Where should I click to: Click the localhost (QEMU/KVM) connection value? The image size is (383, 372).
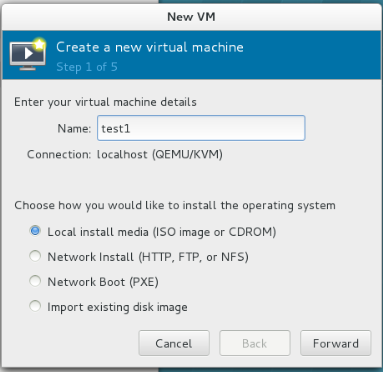pos(160,154)
